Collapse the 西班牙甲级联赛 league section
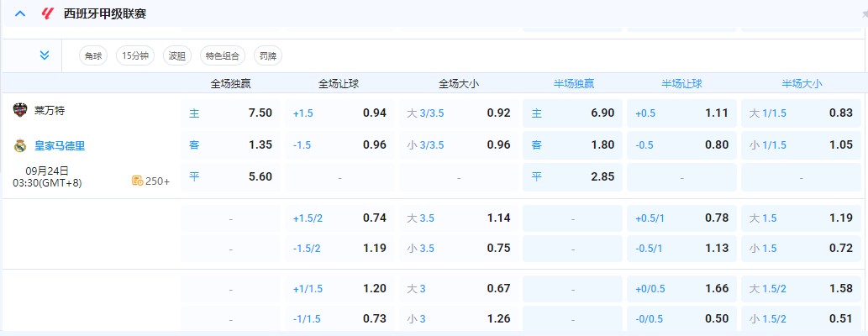Viewport: 868px width, 336px height. pyautogui.click(x=20, y=14)
